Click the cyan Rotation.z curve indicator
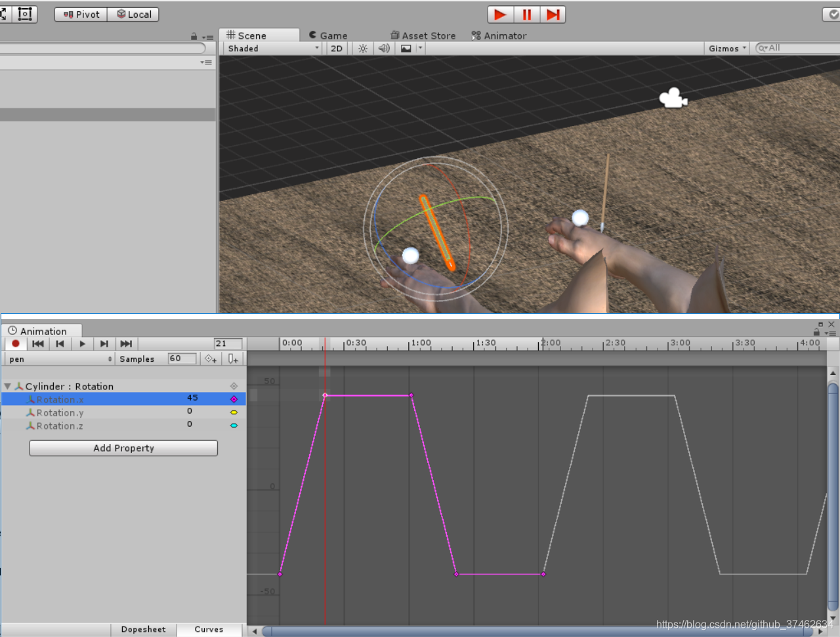Viewport: 840px width, 637px height. point(234,426)
